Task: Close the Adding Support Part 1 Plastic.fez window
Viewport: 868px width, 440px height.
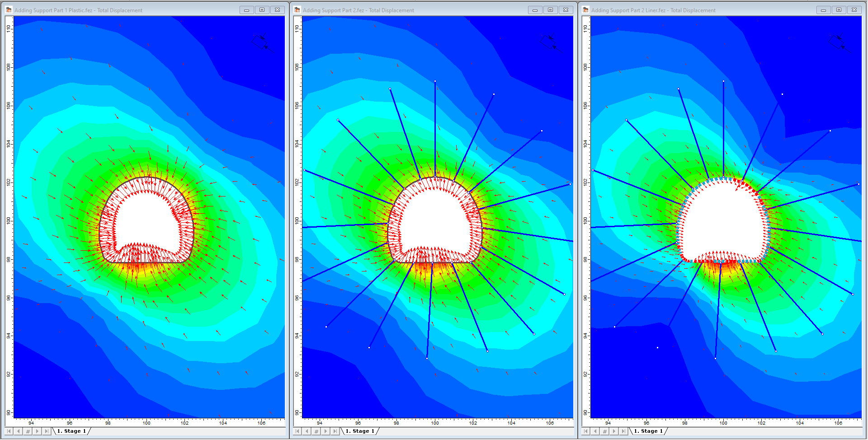Action: point(277,10)
